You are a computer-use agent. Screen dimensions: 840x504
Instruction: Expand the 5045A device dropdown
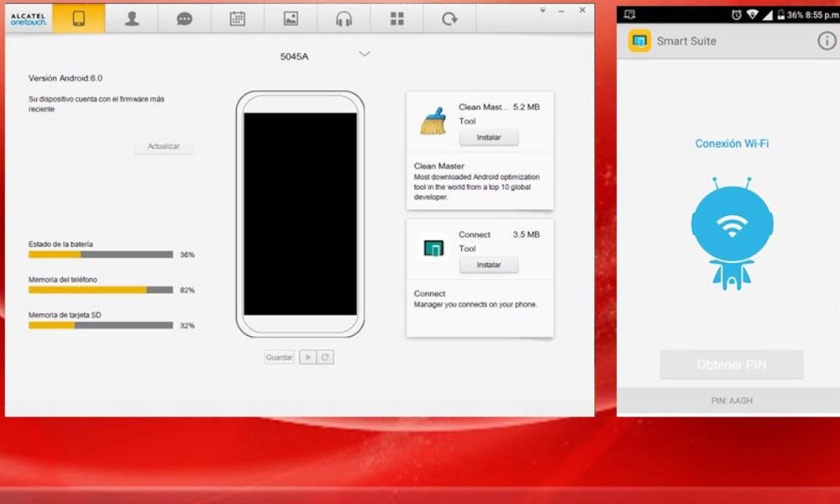click(x=365, y=54)
